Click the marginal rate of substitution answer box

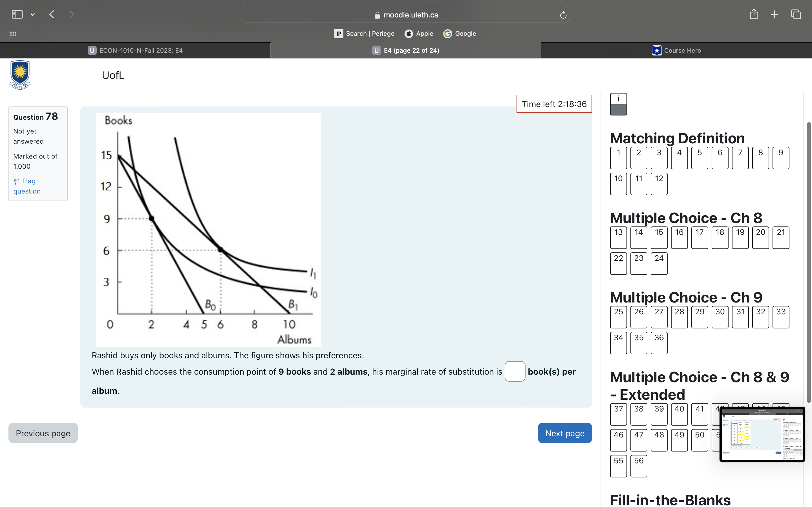coord(515,371)
